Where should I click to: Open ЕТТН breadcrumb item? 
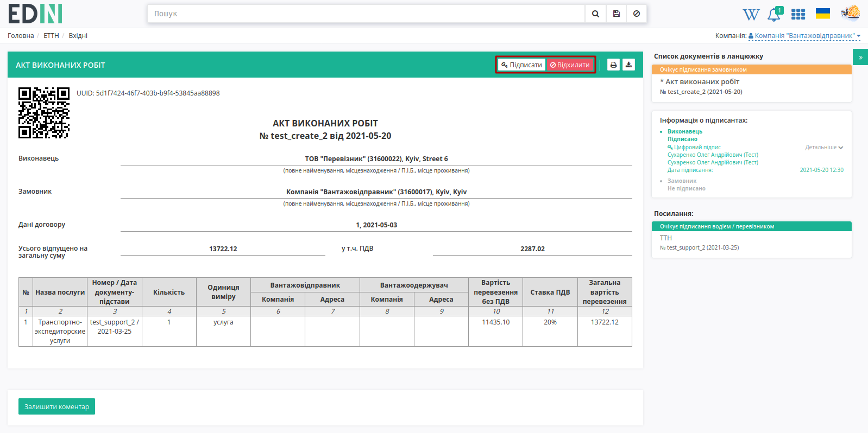51,36
